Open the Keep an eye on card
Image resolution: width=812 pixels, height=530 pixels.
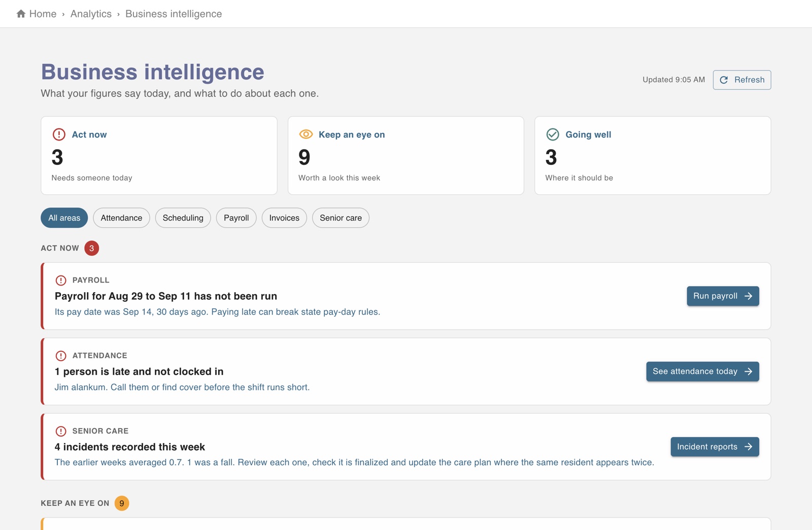pyautogui.click(x=405, y=155)
